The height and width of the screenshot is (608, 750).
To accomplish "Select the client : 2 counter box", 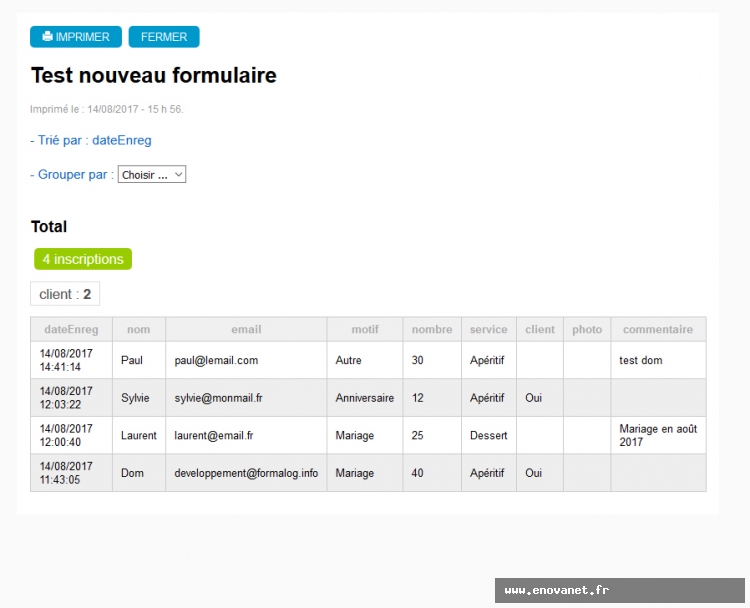I will (x=65, y=294).
